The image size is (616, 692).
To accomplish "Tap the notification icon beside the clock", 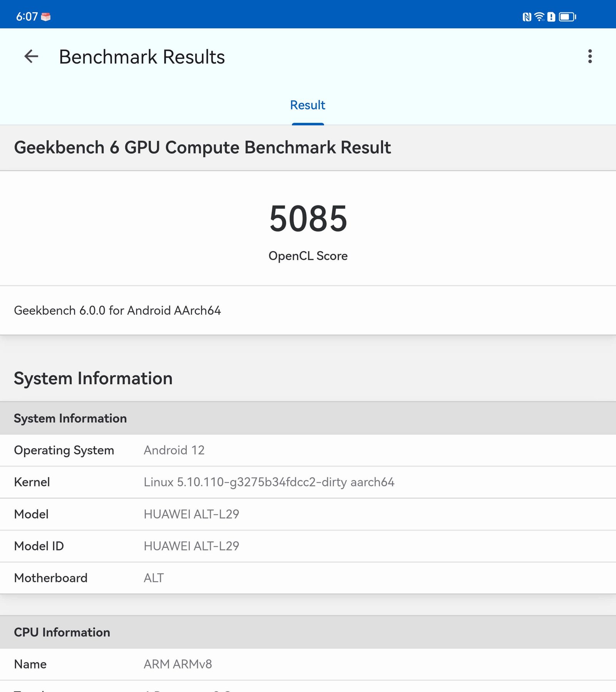I will (x=46, y=17).
